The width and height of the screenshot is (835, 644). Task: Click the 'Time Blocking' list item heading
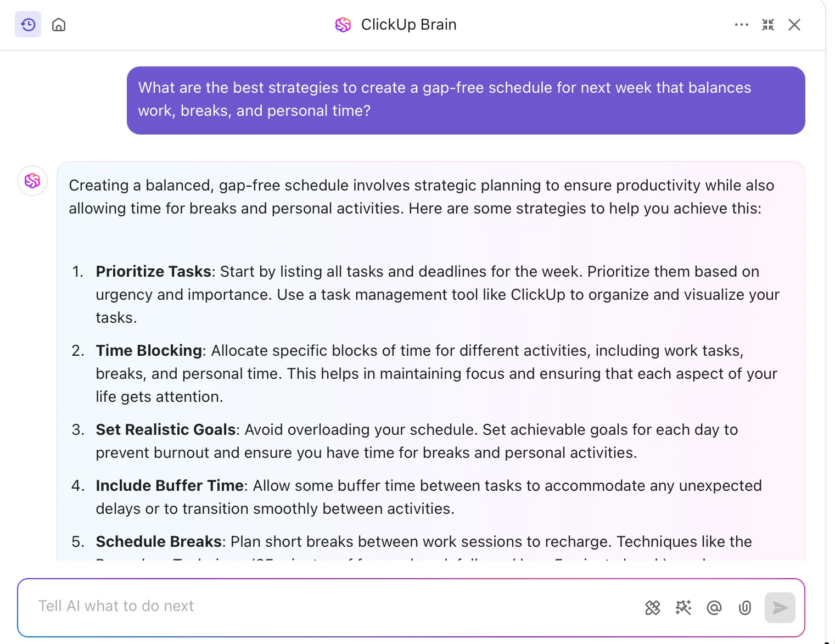(149, 351)
